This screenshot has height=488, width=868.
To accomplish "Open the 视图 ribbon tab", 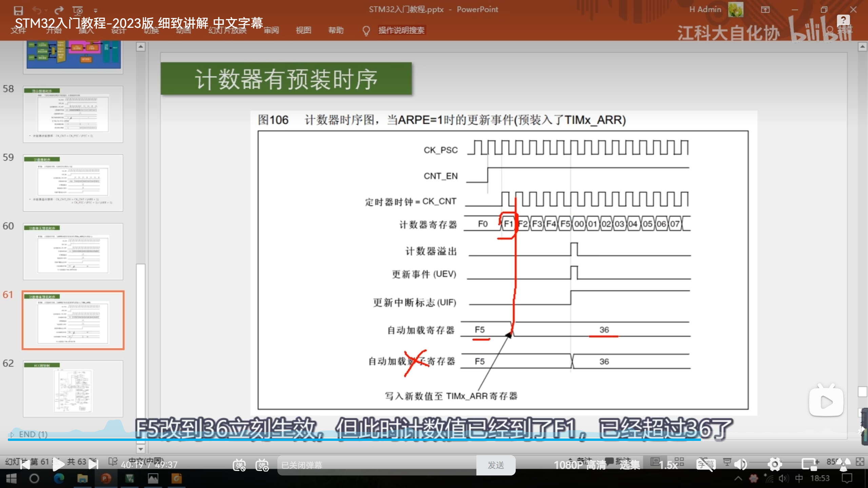I will (303, 30).
